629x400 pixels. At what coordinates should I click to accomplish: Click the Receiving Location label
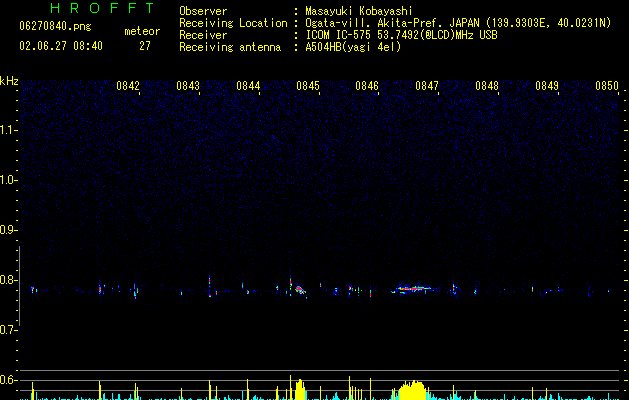tap(233, 23)
